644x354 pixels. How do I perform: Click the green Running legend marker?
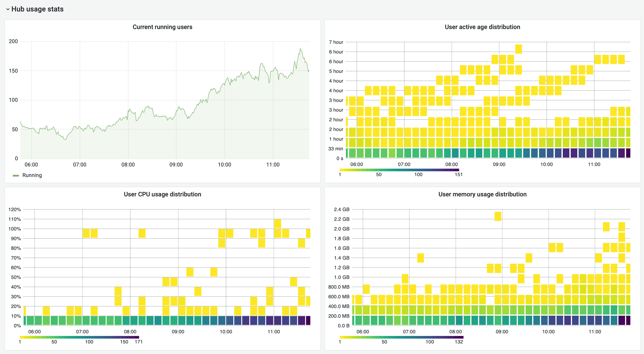point(16,175)
